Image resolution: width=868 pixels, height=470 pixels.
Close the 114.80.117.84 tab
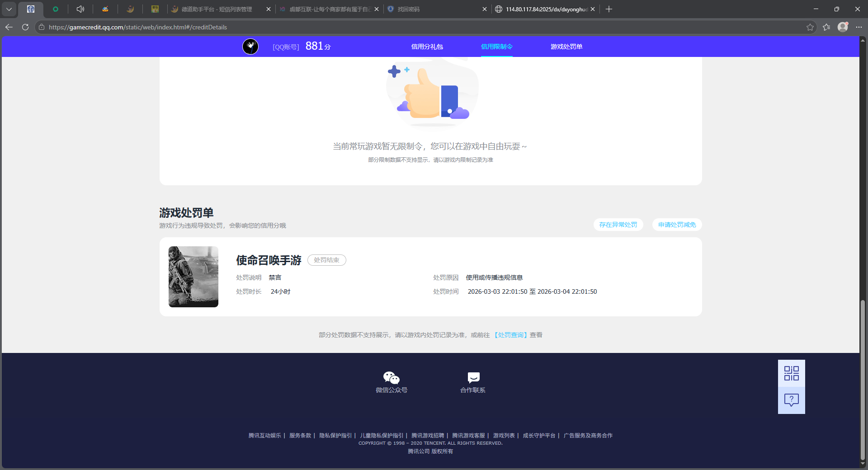(x=592, y=9)
